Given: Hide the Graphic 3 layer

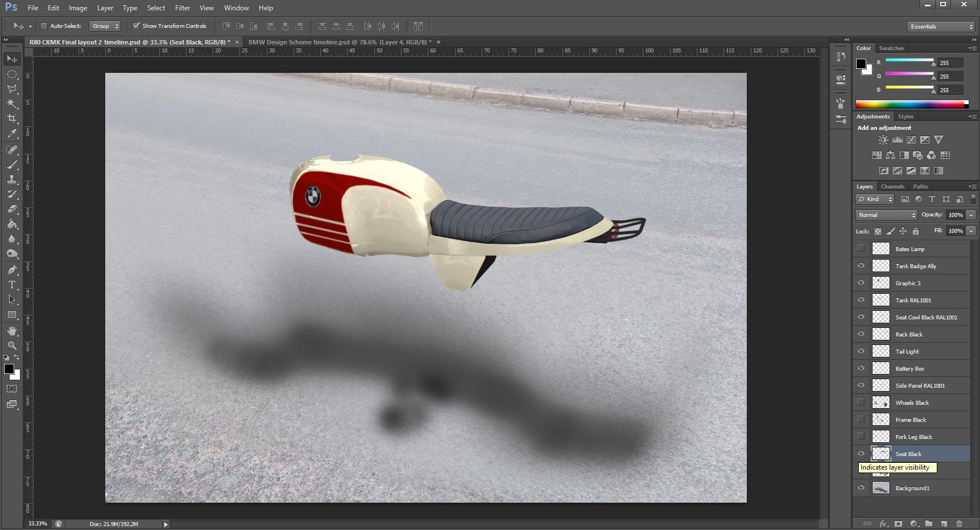Looking at the screenshot, I should tap(861, 283).
